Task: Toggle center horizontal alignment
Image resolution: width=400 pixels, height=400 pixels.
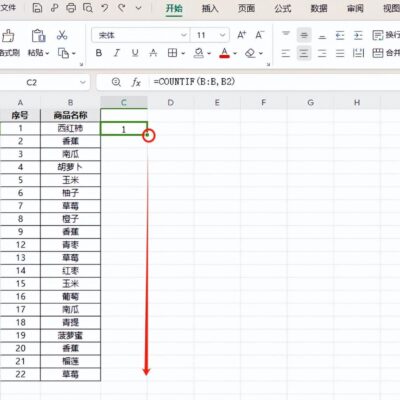Action: pos(304,53)
